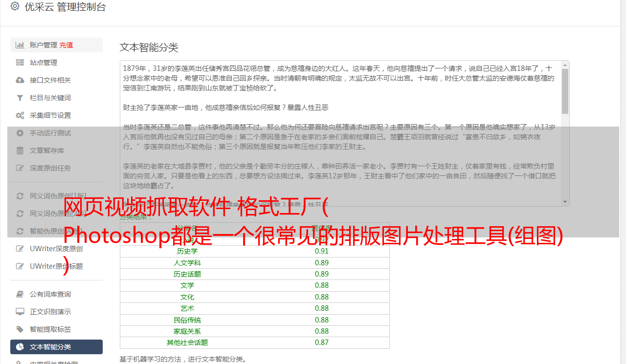Click the play icon for 手动运行测试
The image size is (626, 364).
tap(20, 133)
